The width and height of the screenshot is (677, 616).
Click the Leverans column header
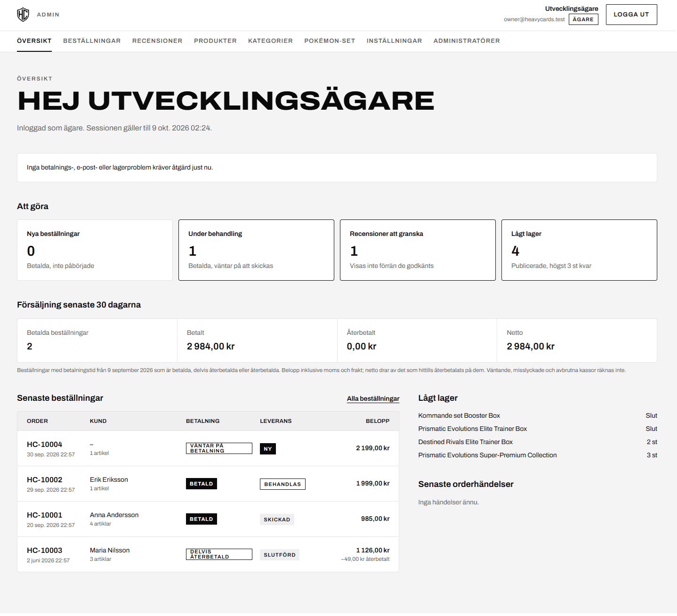tap(276, 421)
